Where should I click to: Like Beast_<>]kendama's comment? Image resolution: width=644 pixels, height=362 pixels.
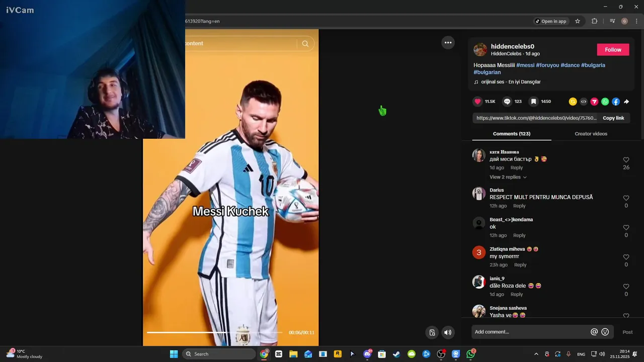pyautogui.click(x=626, y=228)
